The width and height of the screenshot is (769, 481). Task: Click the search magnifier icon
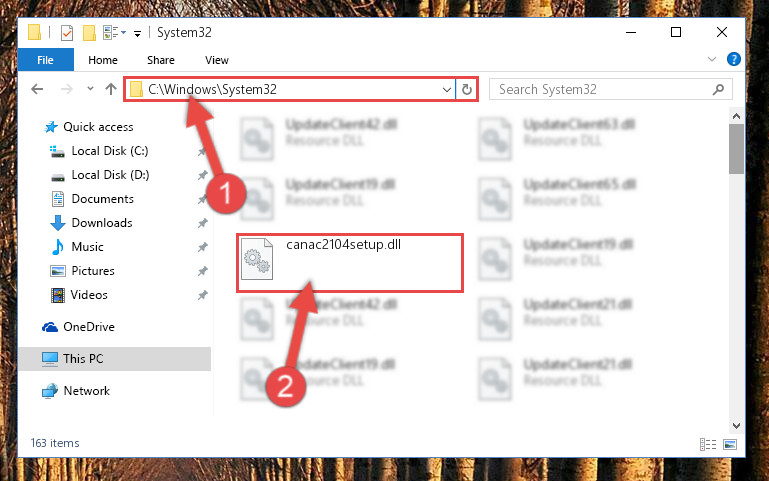click(718, 89)
